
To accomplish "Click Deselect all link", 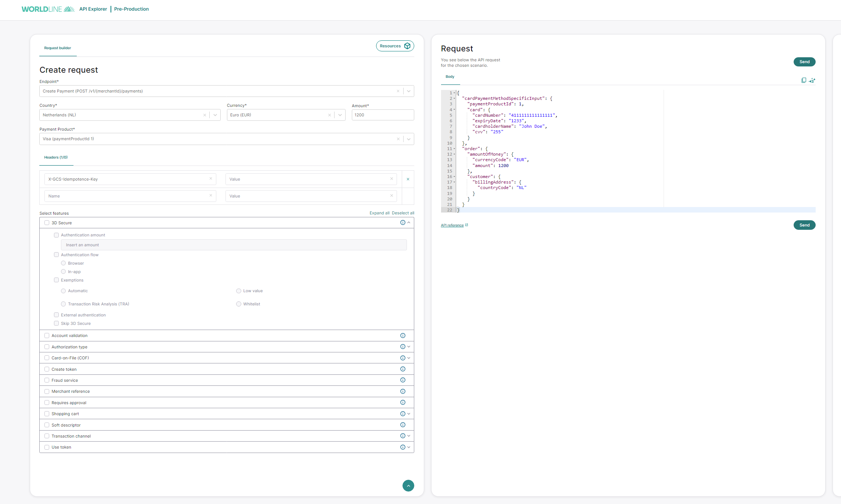I will click(403, 213).
